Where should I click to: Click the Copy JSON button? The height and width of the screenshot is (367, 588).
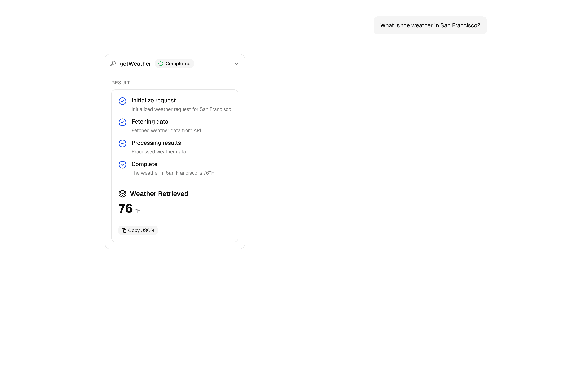tap(138, 230)
